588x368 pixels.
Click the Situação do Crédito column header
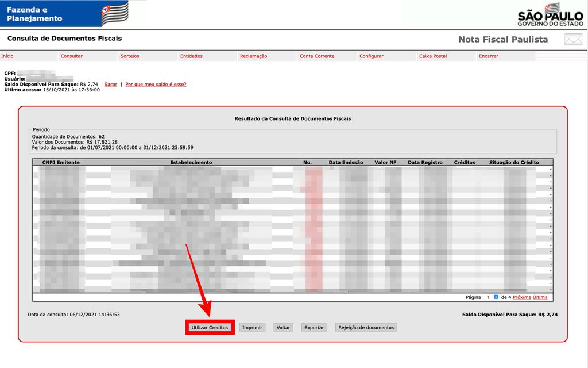514,162
